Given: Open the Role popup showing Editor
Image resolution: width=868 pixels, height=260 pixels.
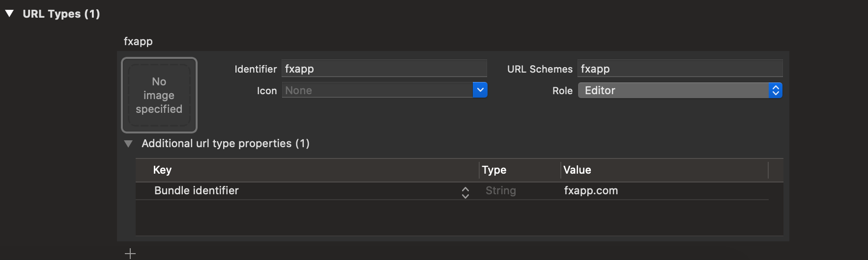Looking at the screenshot, I should (x=680, y=90).
